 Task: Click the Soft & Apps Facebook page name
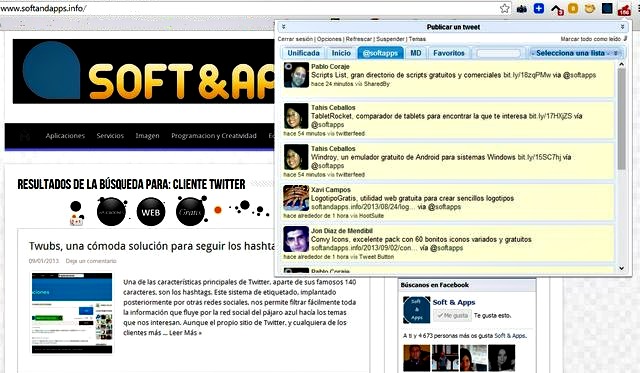point(454,302)
